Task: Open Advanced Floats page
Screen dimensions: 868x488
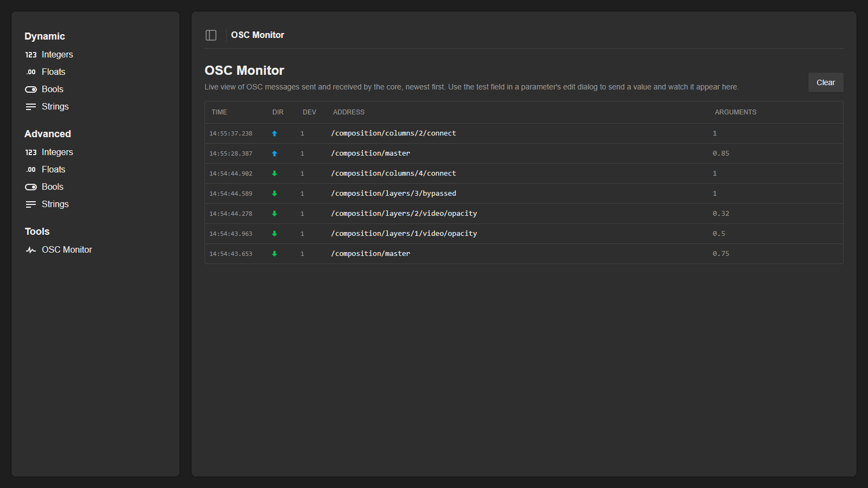Action: point(53,170)
